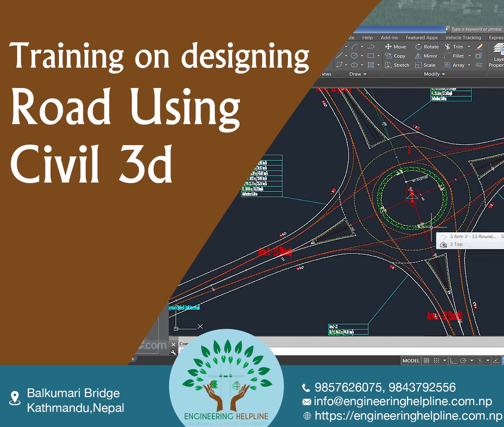
Task: Toggle the angled-line icon right of tracking
Action: (496, 360)
